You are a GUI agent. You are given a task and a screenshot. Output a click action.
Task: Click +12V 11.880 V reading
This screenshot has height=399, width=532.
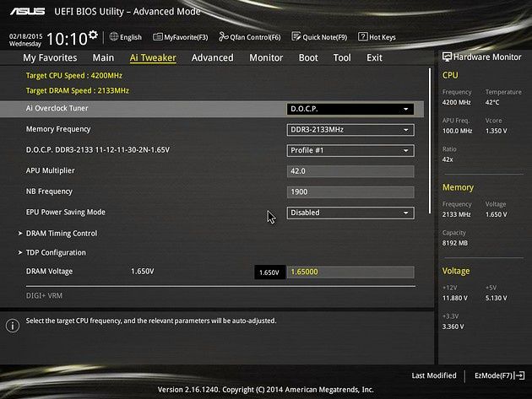[x=455, y=298]
